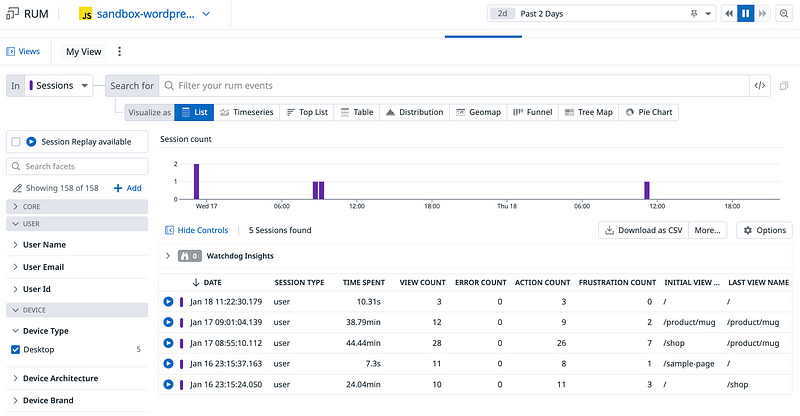Click the purple session bar at Wed 17
Viewport: 800px width, 416px height.
click(197, 181)
